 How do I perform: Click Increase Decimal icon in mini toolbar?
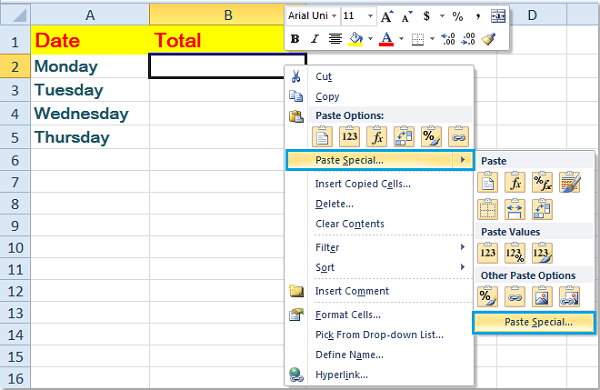pos(448,39)
